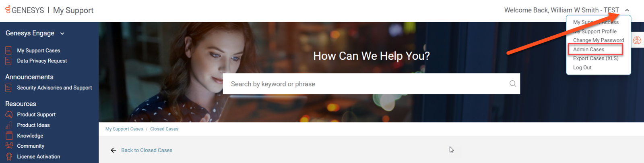This screenshot has height=163, width=644.
Task: Collapse the user menu with the chevron
Action: click(627, 10)
